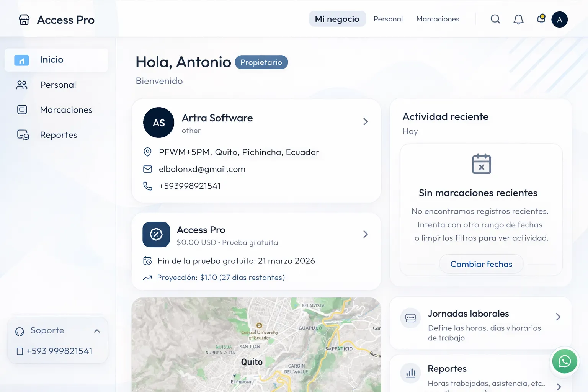Open WhatsApp chat via floating green icon
The image size is (588, 392).
coord(564,361)
